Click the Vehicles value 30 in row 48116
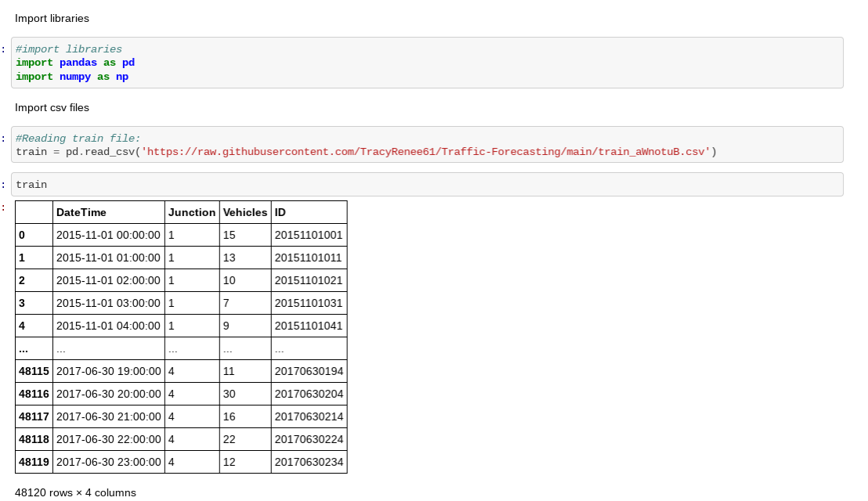This screenshot has height=501, width=868. click(x=228, y=394)
